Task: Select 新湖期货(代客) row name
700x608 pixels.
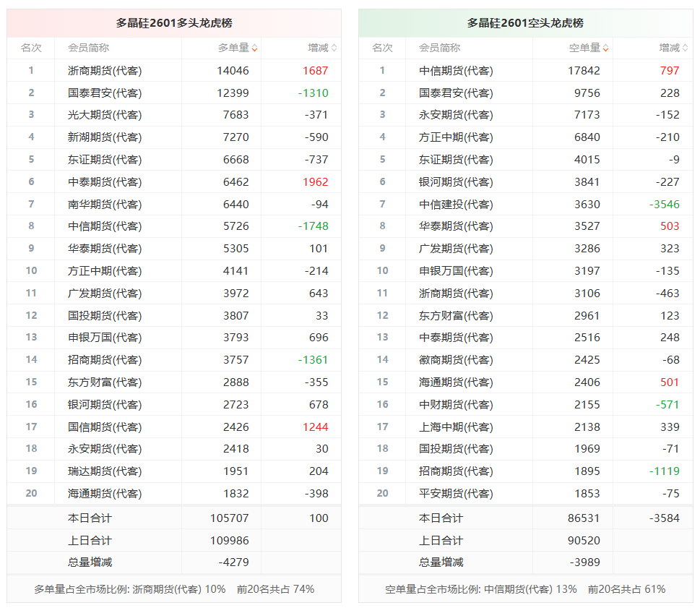Action: (x=105, y=137)
